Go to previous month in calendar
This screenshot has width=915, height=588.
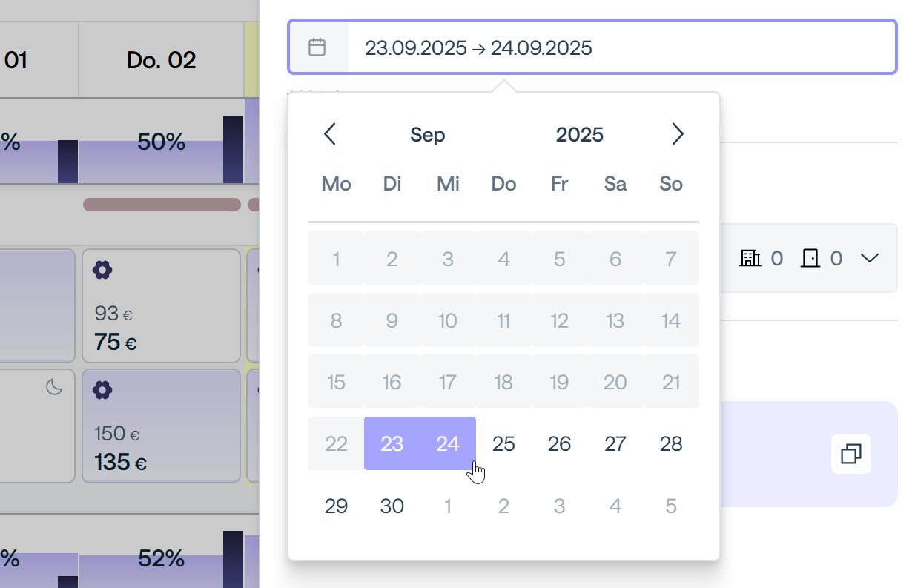point(330,134)
